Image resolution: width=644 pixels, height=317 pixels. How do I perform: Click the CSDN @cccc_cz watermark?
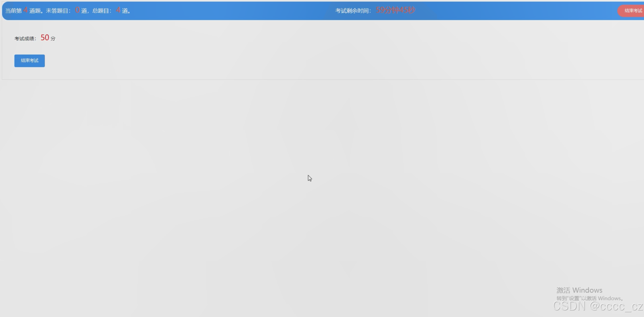point(598,306)
